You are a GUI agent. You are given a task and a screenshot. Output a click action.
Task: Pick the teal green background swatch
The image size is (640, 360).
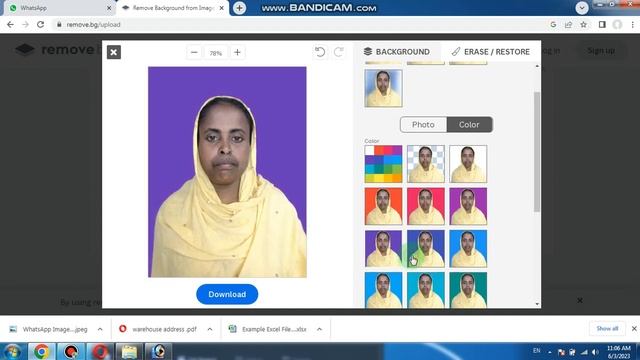[468, 290]
